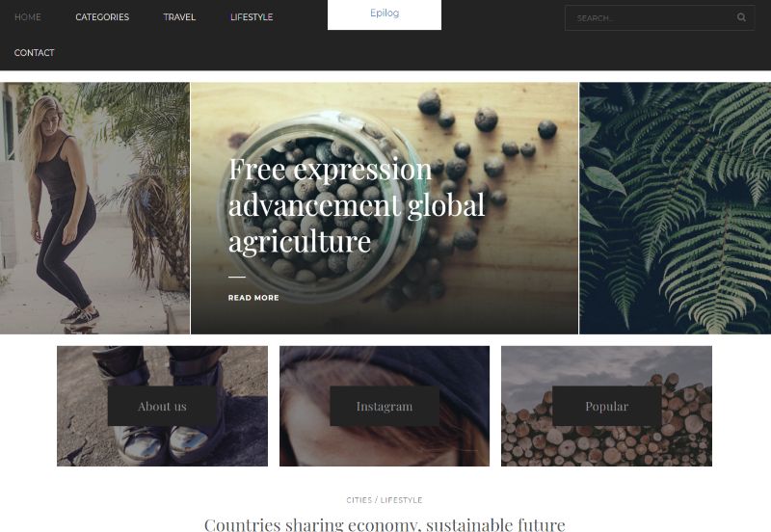Open the Contact page

click(x=34, y=53)
